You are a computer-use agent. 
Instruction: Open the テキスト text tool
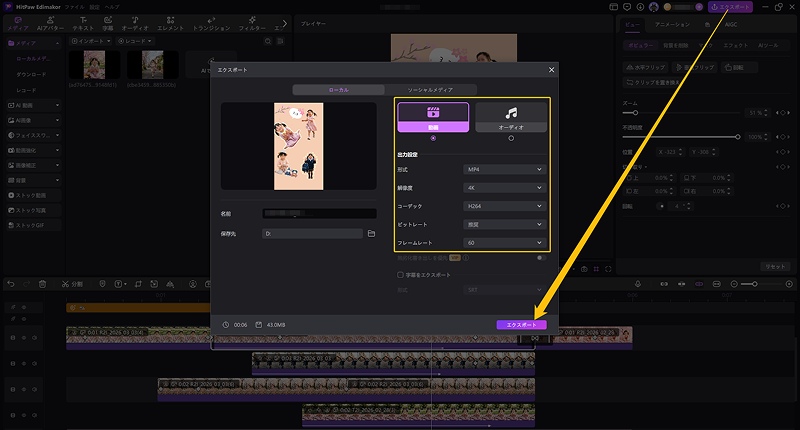pyautogui.click(x=83, y=23)
